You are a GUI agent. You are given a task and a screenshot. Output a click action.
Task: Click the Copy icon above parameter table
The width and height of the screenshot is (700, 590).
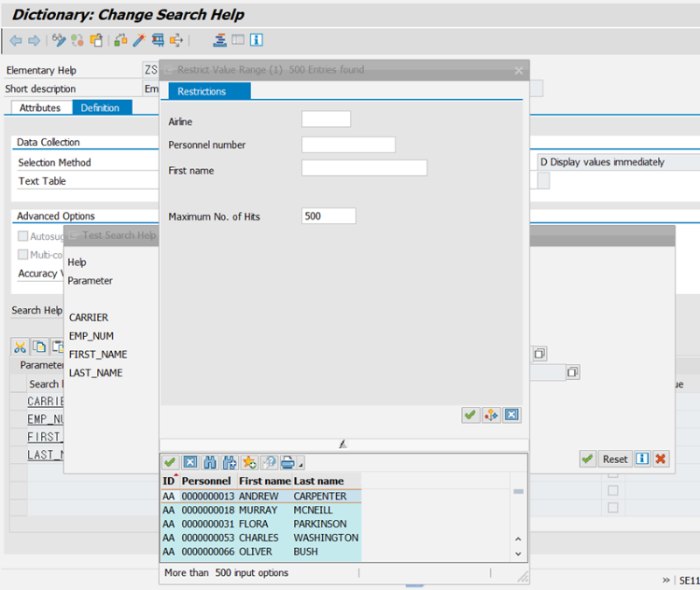(x=39, y=347)
